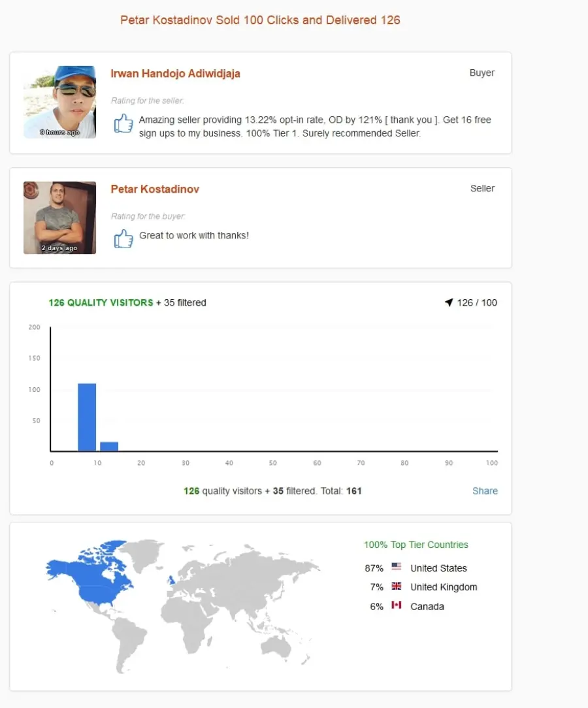This screenshot has height=708, width=588.
Task: Click the page title about 100 clicks sold
Action: click(260, 20)
